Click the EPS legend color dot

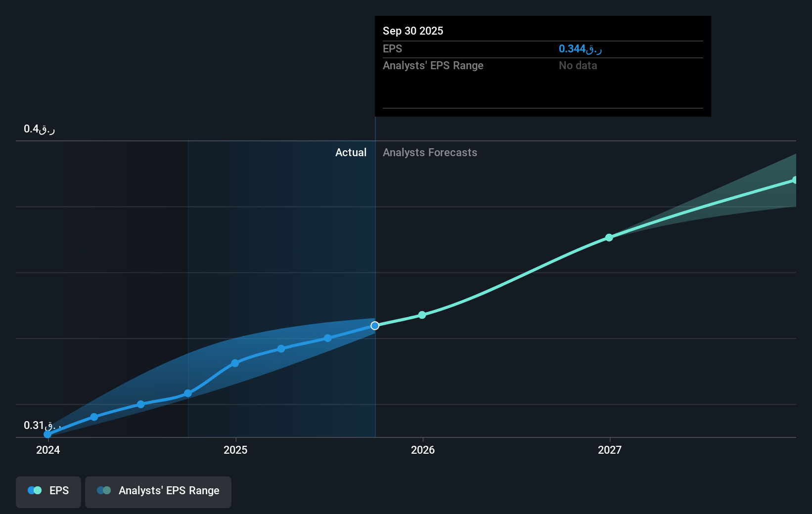(x=34, y=490)
